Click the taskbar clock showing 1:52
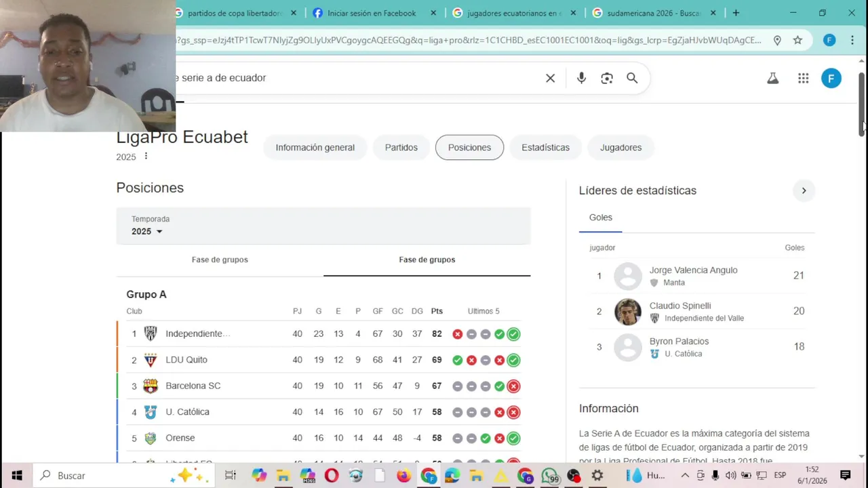This screenshot has height=488, width=868. pyautogui.click(x=812, y=469)
